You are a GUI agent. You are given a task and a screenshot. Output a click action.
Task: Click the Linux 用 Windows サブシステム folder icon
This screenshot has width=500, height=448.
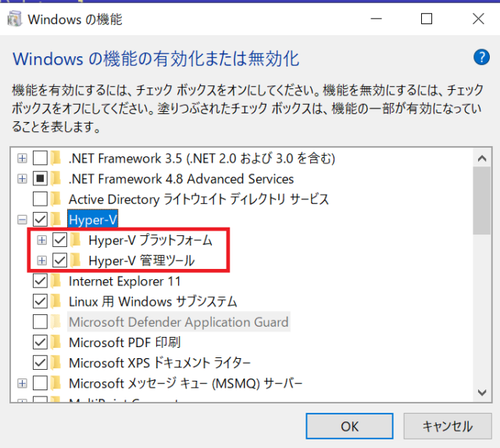tap(56, 302)
